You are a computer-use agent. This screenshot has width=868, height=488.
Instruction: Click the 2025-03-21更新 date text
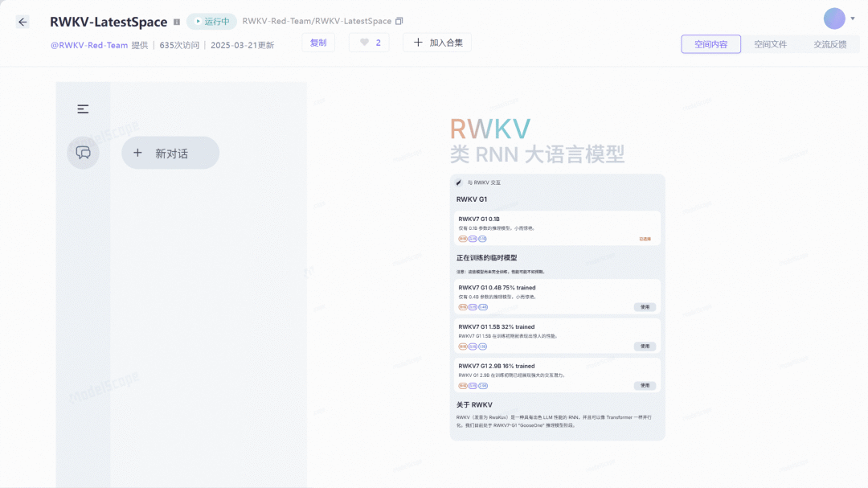(243, 45)
